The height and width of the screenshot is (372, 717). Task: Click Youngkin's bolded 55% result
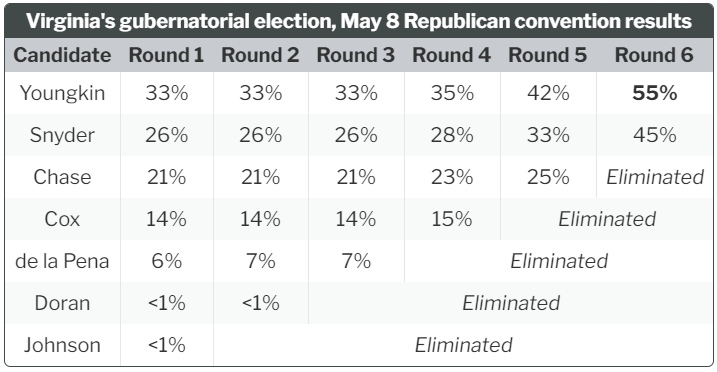(654, 93)
